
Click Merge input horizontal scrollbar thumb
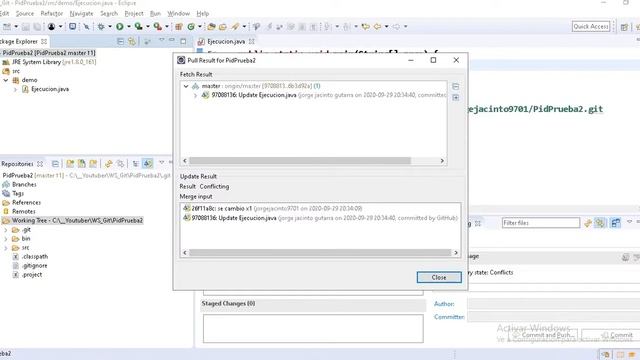(x=320, y=253)
